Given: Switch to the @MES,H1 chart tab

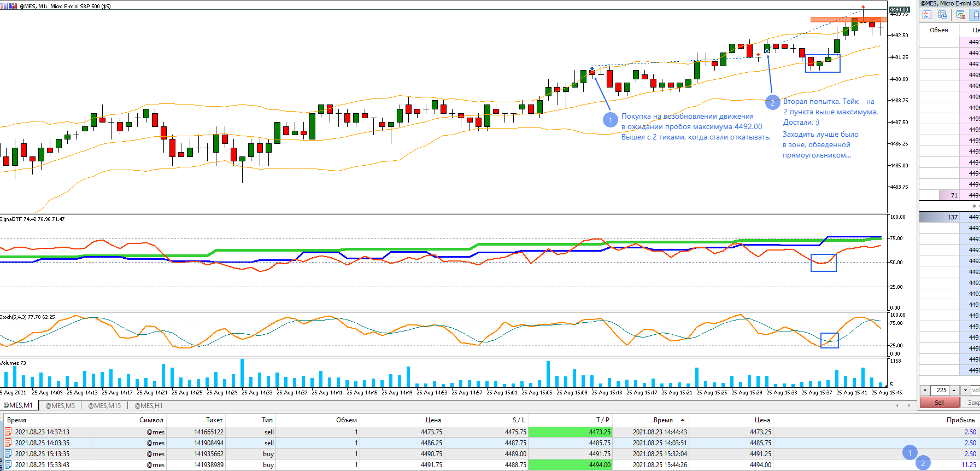Looking at the screenshot, I should tap(149, 405).
